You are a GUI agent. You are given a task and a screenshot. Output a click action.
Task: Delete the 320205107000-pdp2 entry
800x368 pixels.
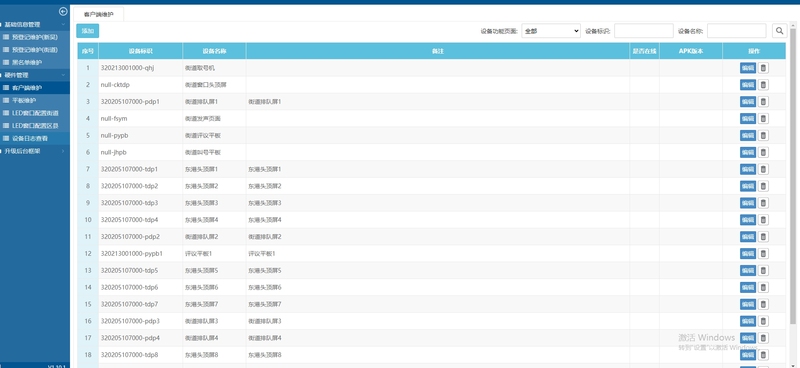tap(763, 236)
